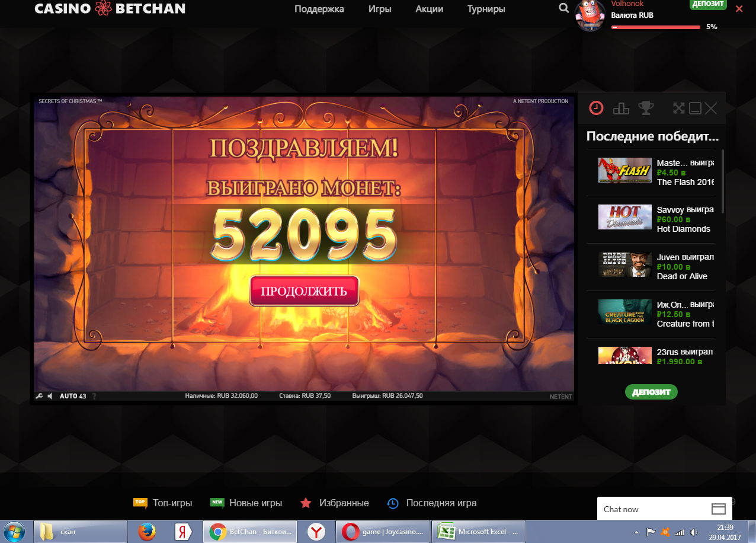Open the Избранные category
The height and width of the screenshot is (543, 756).
[x=344, y=503]
